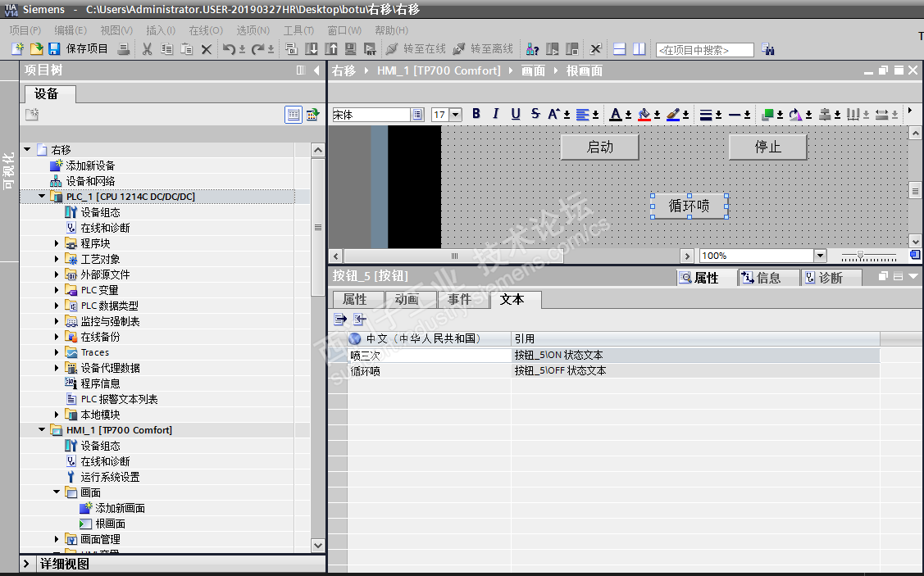
Task: Toggle underline text formatting
Action: (516, 114)
